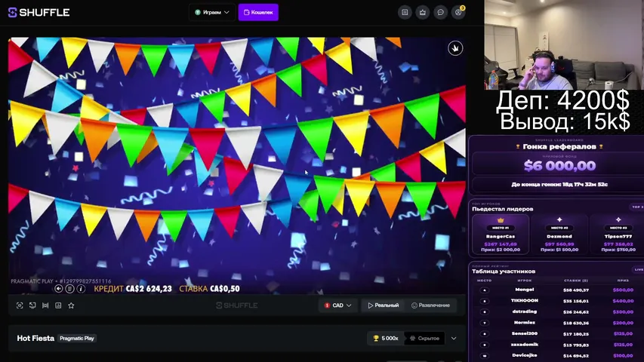
Task: Click the Таблица участников heading
Action: point(504,271)
